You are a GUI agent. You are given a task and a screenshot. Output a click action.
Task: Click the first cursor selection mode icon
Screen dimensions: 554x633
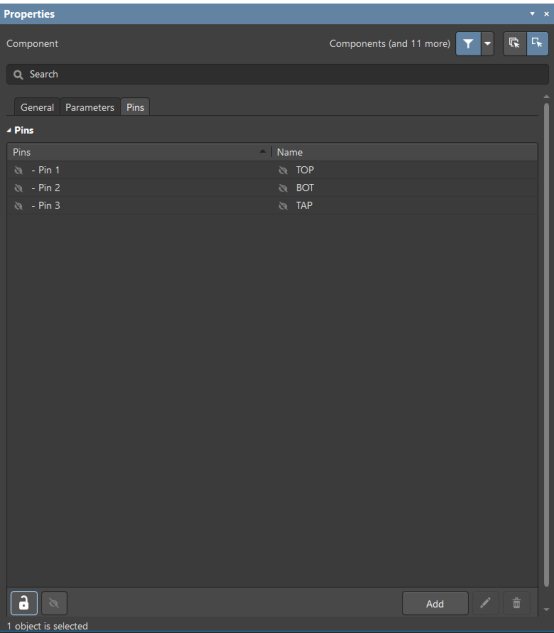tap(514, 44)
